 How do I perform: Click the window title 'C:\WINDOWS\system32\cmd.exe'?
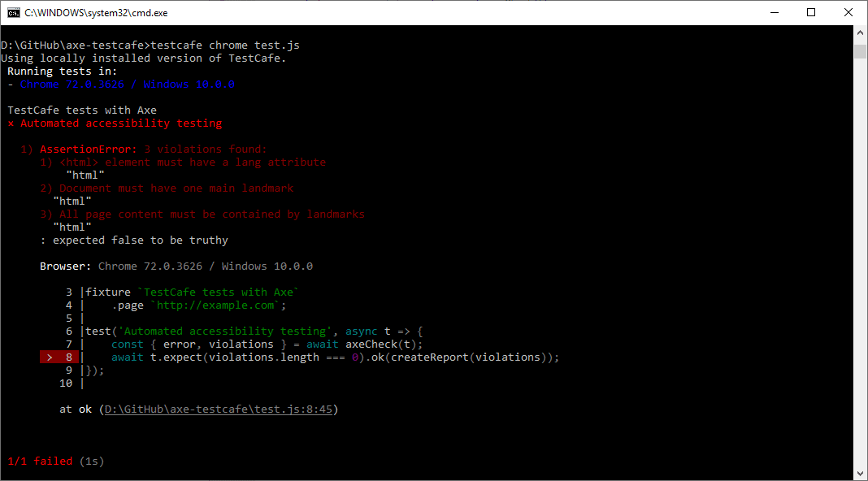click(96, 13)
